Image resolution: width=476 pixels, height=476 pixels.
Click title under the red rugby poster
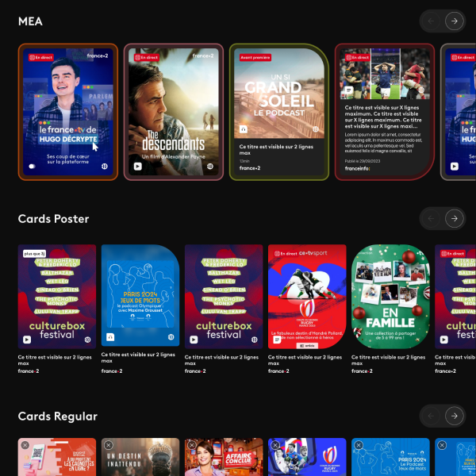tap(305, 360)
